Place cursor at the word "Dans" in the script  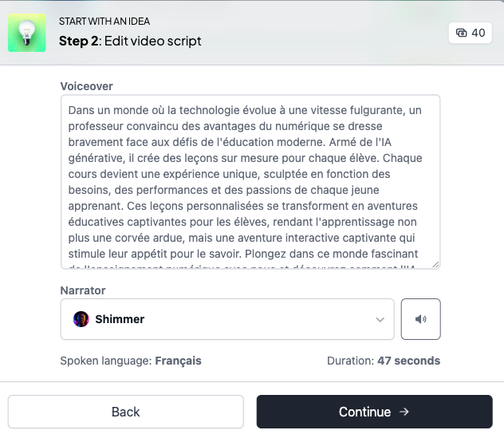(81, 112)
